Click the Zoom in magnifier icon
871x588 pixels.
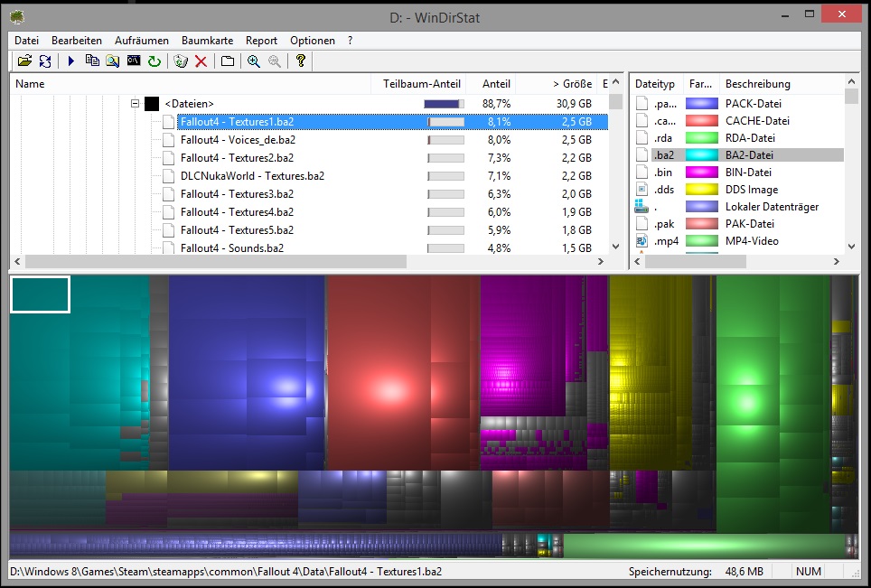(254, 61)
